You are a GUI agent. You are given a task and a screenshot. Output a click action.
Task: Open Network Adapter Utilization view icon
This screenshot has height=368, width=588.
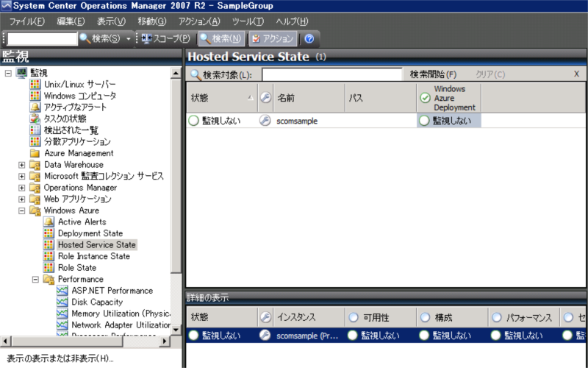click(x=62, y=325)
